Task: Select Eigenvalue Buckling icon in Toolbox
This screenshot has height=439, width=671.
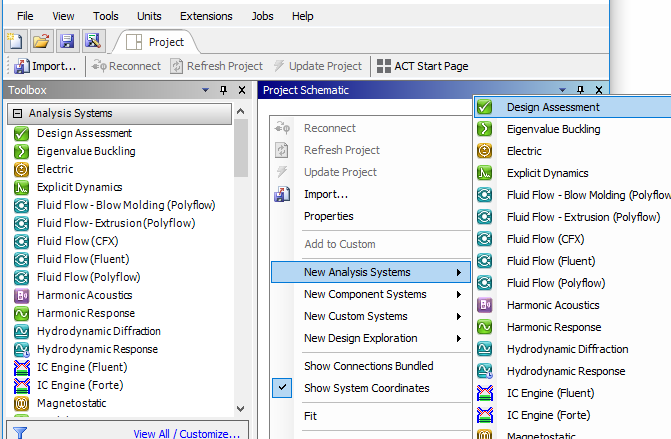Action: click(x=21, y=151)
